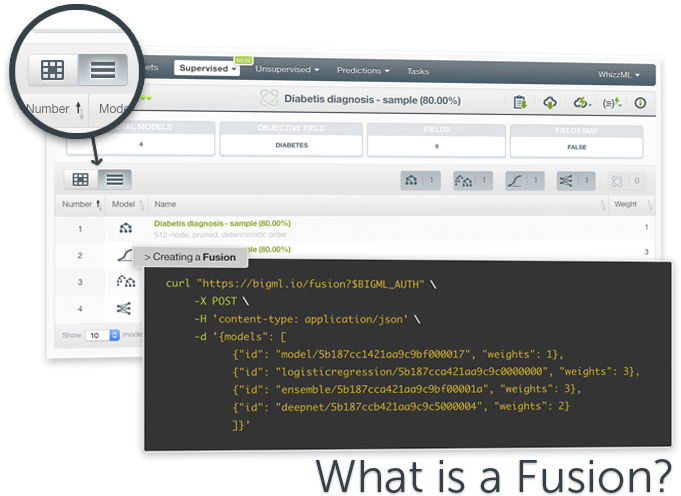Switch to grid view in fusion table

81,179
